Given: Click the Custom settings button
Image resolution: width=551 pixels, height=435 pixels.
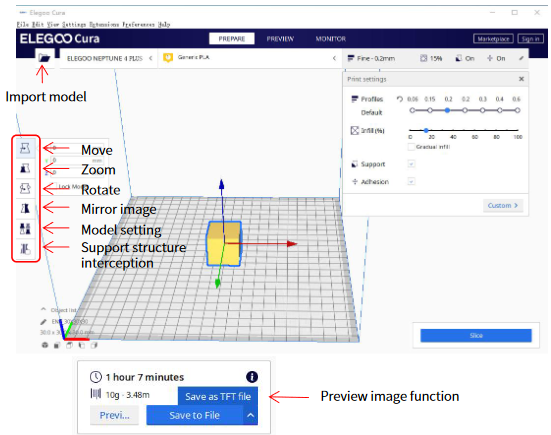Looking at the screenshot, I should (x=503, y=206).
